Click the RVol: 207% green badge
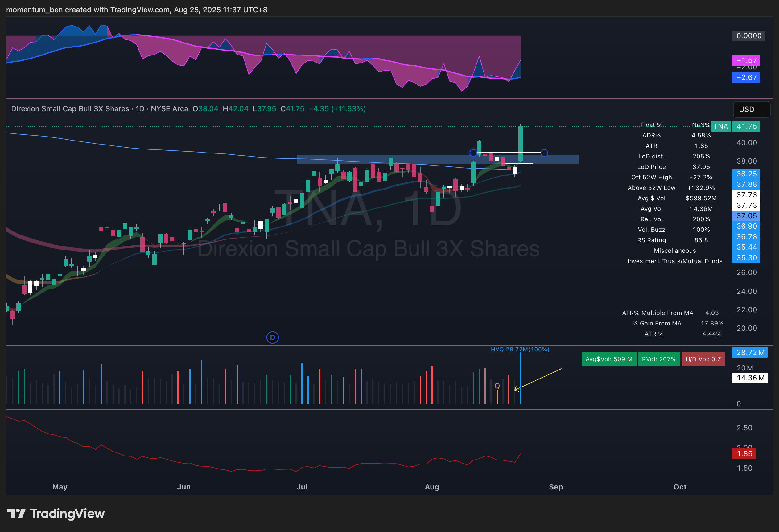Screen dimensions: 779x532 pos(659,359)
